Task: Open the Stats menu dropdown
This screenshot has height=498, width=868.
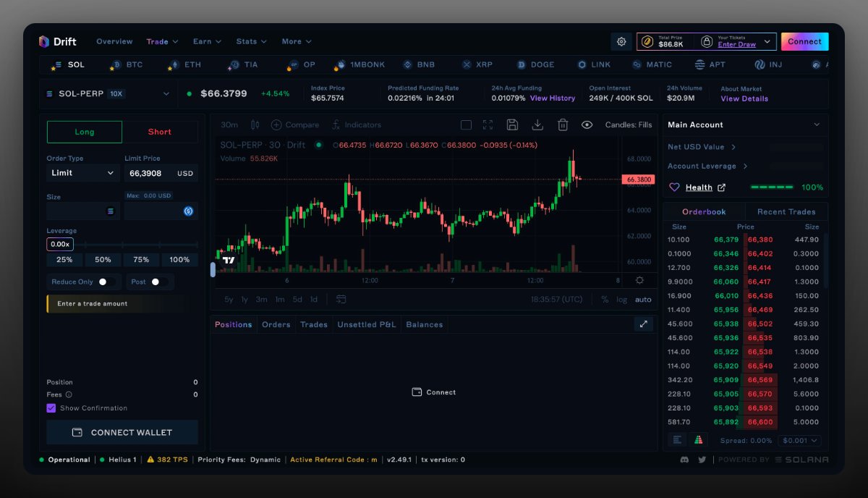Action: [252, 42]
